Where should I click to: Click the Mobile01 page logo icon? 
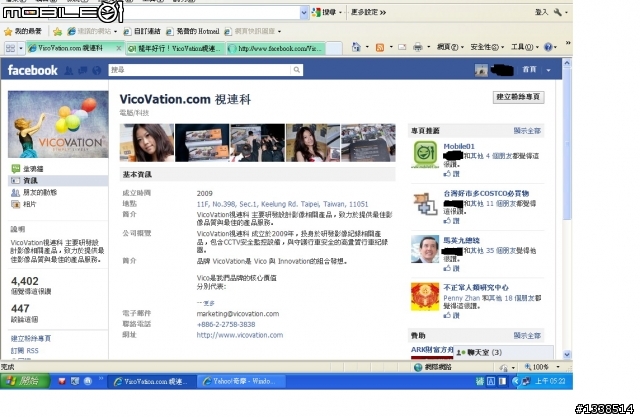tap(425, 154)
